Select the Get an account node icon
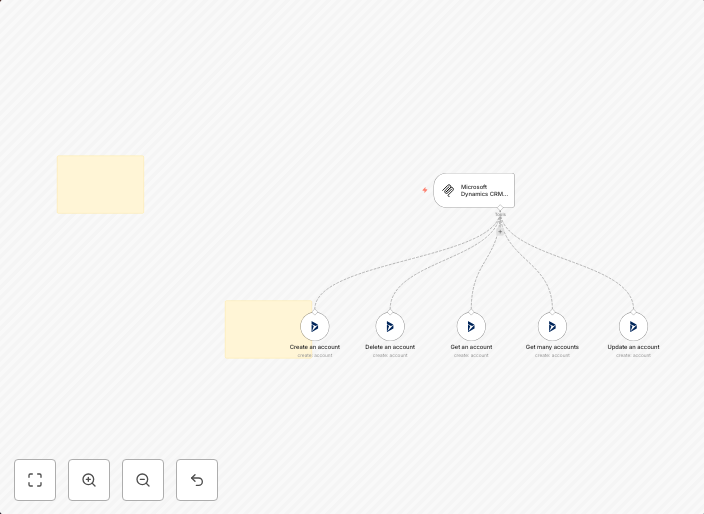Screen dimensions: 704x514 [471, 326]
